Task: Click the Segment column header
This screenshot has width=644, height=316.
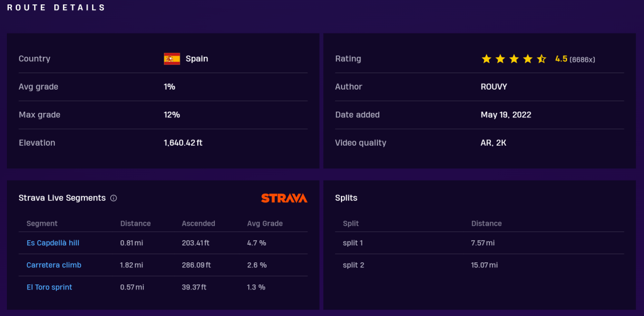Action: (42, 223)
